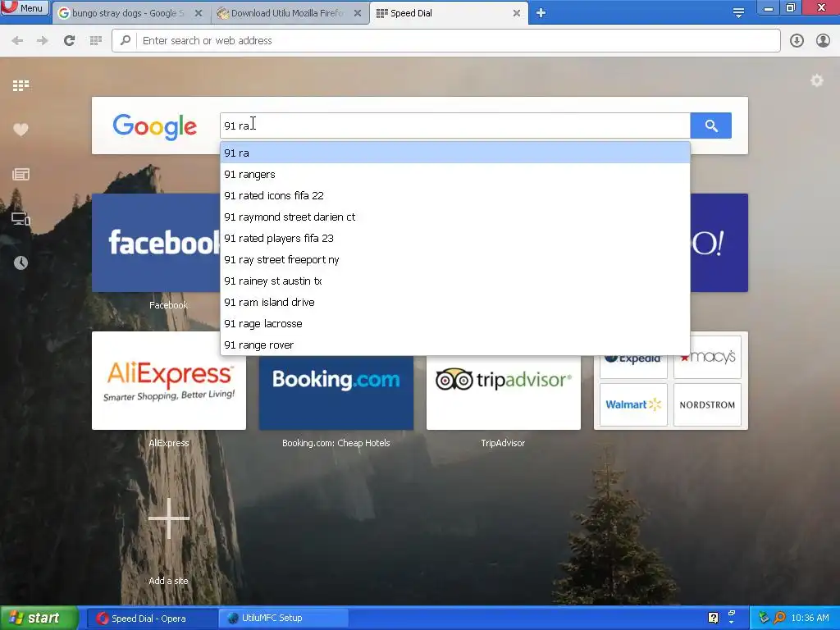Switch to Download Utilu Mozilla Firefox tab
This screenshot has height=630, width=840.
point(286,13)
